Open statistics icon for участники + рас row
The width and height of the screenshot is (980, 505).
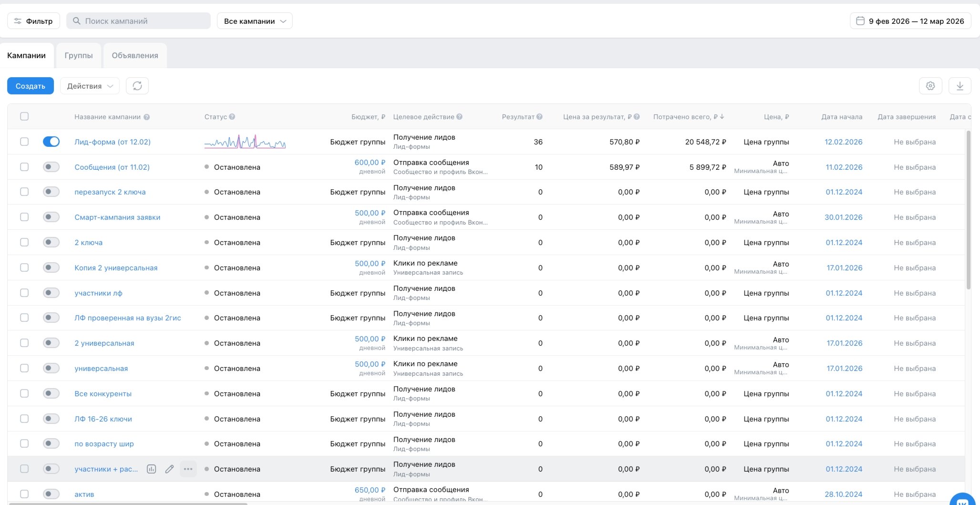tap(152, 469)
